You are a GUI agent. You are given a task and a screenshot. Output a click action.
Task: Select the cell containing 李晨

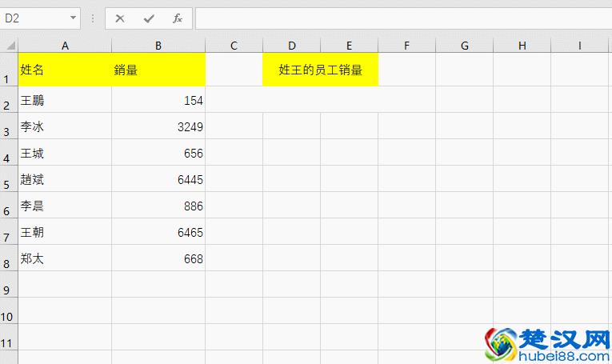pyautogui.click(x=65, y=206)
